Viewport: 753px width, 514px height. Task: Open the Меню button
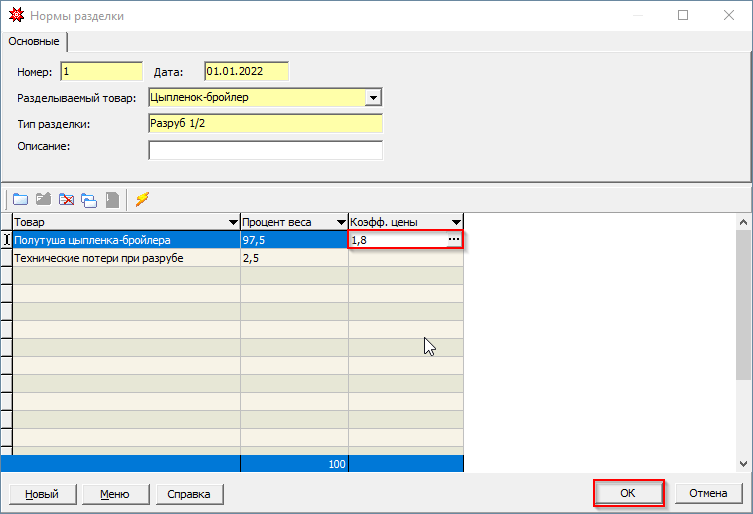click(x=114, y=494)
